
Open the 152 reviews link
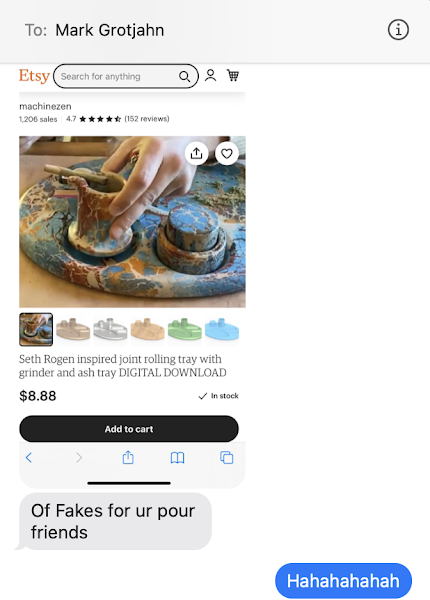coord(147,119)
